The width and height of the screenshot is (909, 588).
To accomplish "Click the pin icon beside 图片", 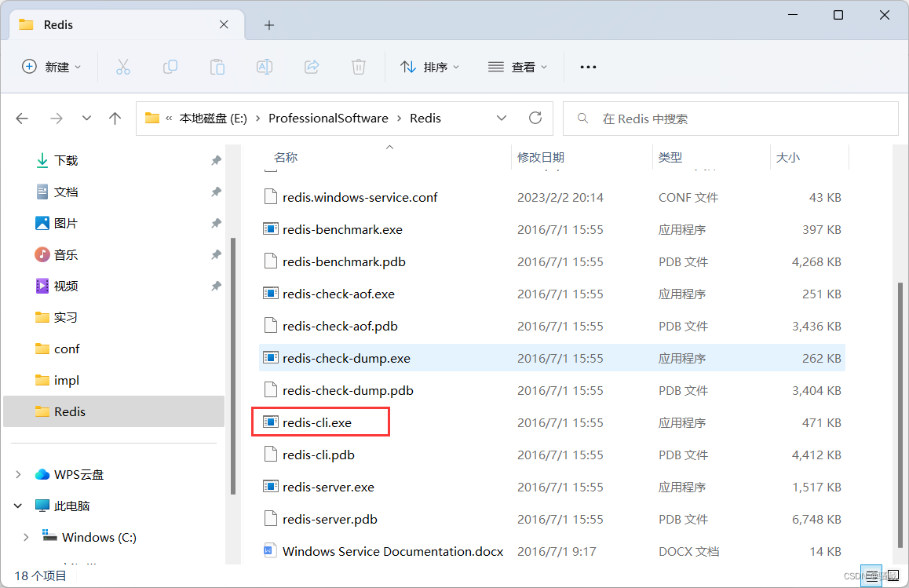I will (216, 223).
